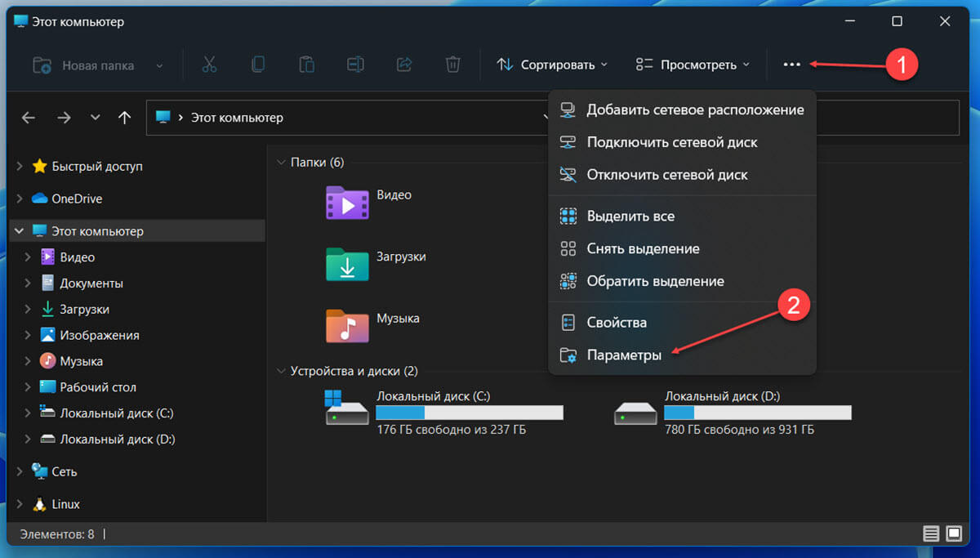Click the window title bar computer icon

pyautogui.click(x=21, y=22)
